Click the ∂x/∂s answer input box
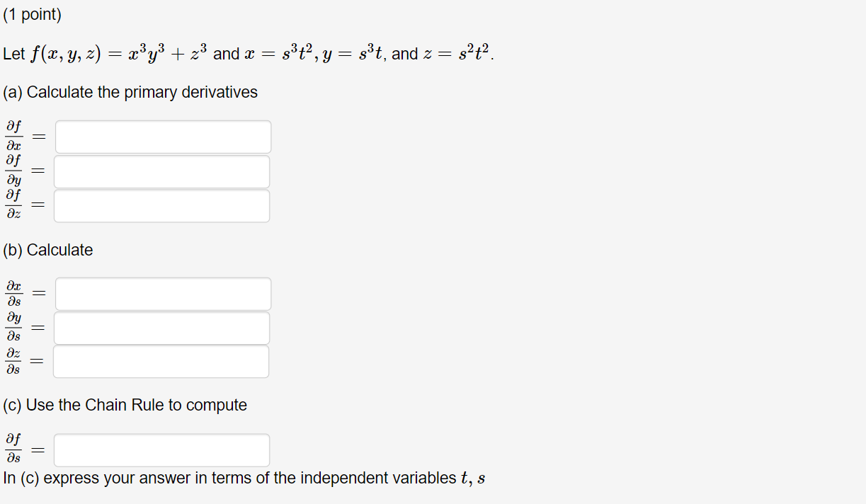 coord(163,293)
